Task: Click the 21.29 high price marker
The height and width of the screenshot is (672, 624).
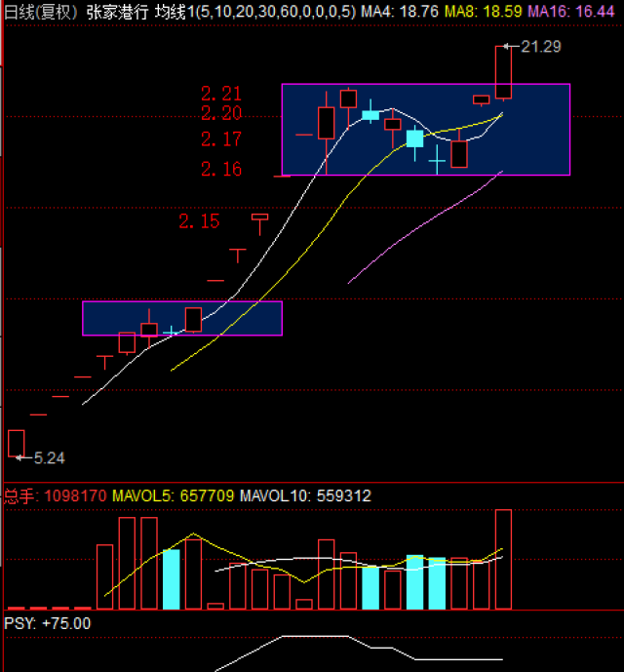Action: [541, 46]
